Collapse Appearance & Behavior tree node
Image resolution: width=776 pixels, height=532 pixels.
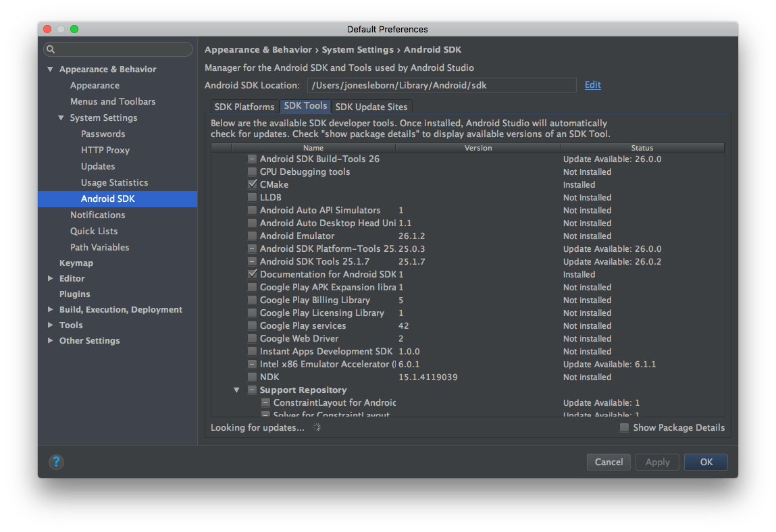coord(50,70)
